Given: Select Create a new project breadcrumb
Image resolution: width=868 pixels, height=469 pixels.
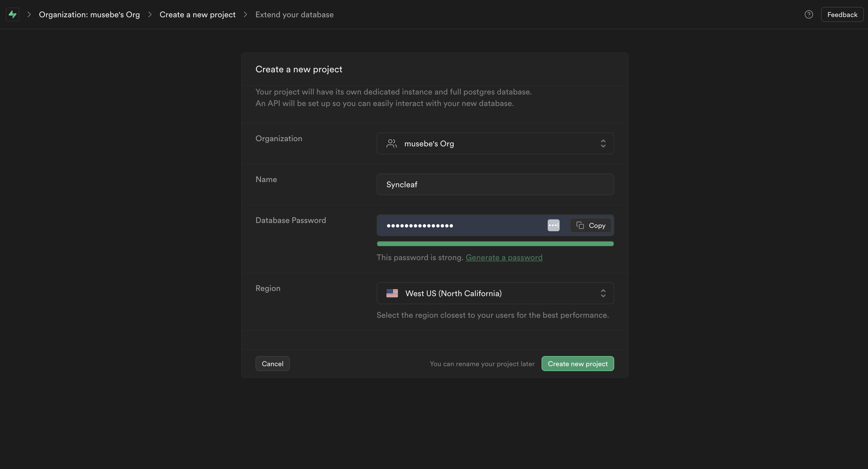Looking at the screenshot, I should pos(197,14).
